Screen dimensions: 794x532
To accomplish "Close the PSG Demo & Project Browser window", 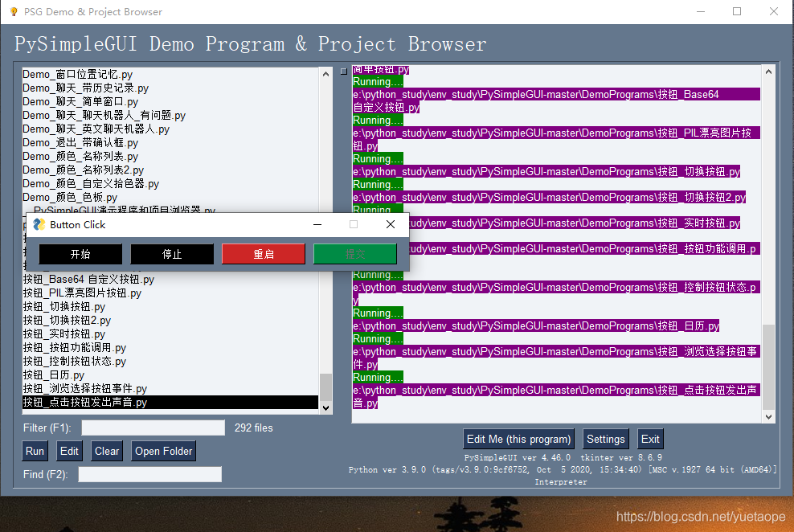I will 774,11.
